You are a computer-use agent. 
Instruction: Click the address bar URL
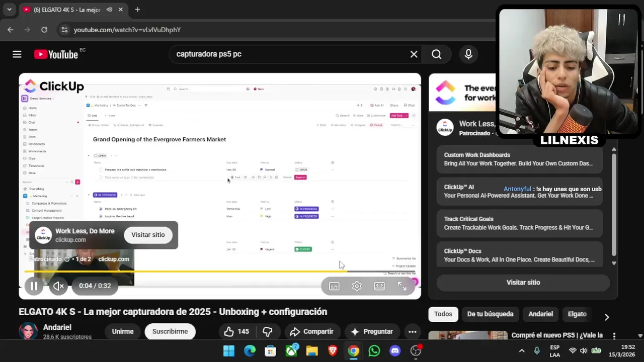point(127,30)
